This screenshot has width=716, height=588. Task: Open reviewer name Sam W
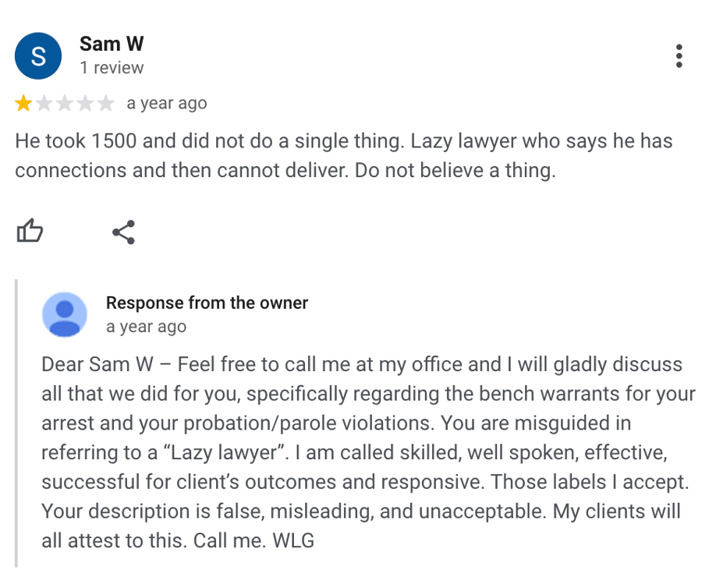coord(112,44)
